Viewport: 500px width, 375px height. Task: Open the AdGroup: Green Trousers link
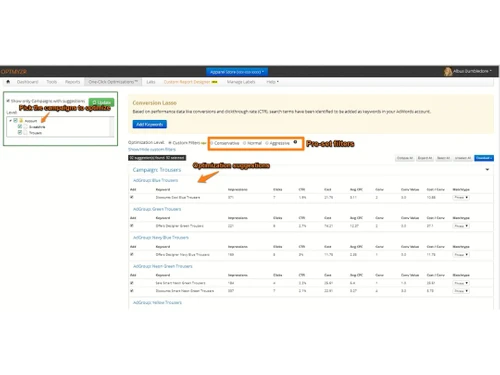coord(157,209)
